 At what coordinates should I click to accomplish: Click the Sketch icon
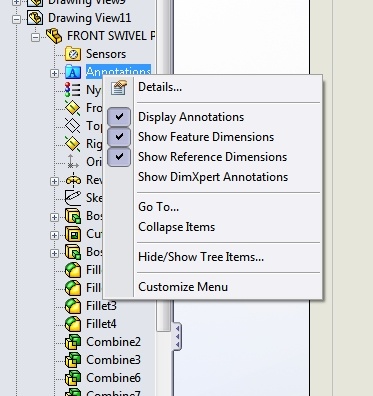coord(73,198)
